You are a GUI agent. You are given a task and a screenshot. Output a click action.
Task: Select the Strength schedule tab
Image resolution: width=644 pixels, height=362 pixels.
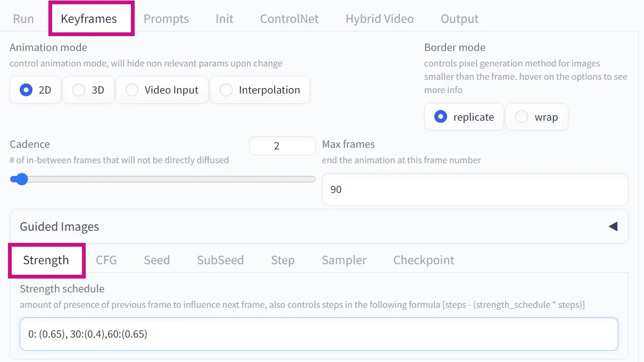(46, 260)
